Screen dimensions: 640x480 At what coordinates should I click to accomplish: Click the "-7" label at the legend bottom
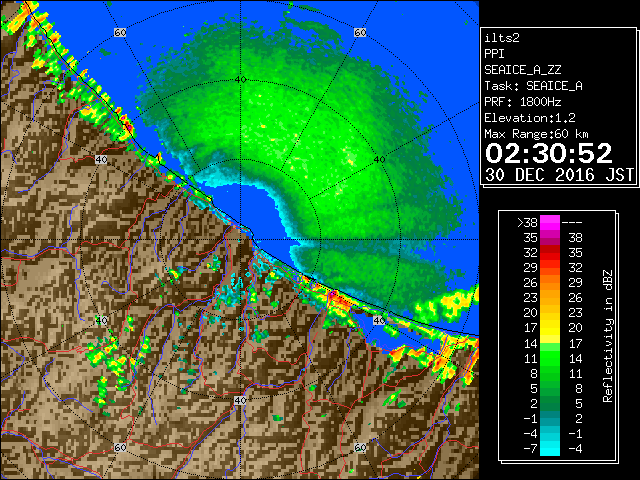531,449
